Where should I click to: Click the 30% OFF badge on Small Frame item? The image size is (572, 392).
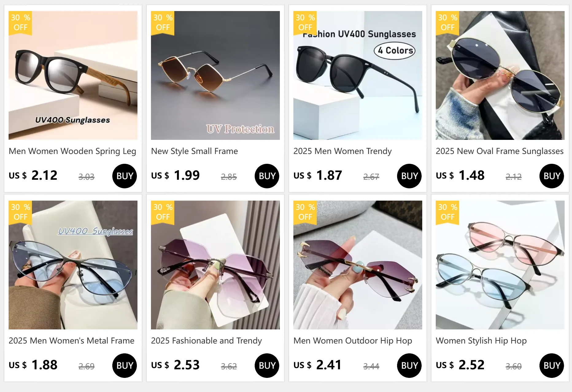(163, 23)
